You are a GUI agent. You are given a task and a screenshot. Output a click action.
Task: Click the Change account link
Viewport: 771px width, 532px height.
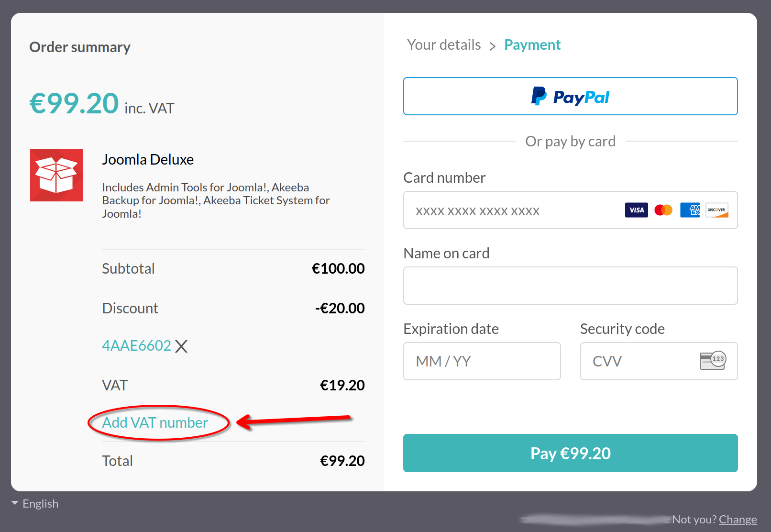[x=738, y=520]
